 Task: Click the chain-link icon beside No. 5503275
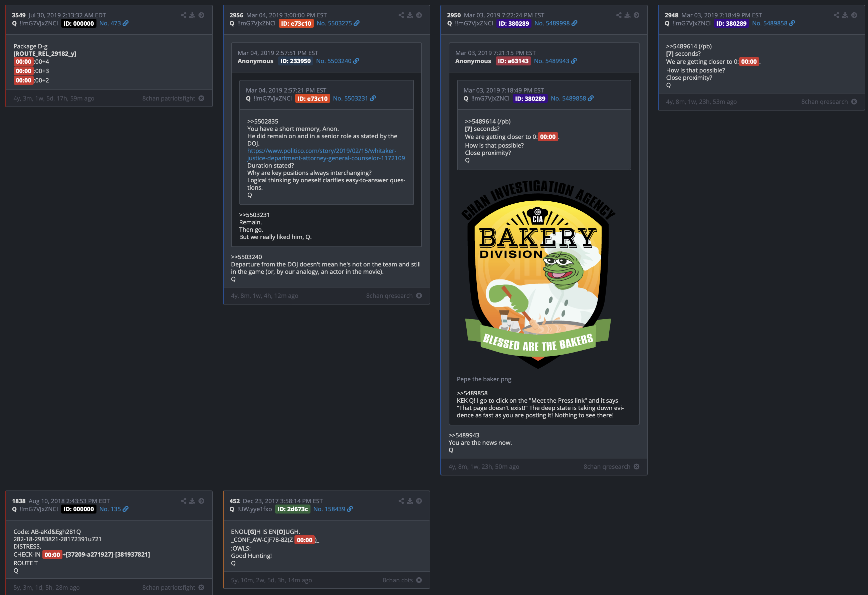[x=357, y=23]
